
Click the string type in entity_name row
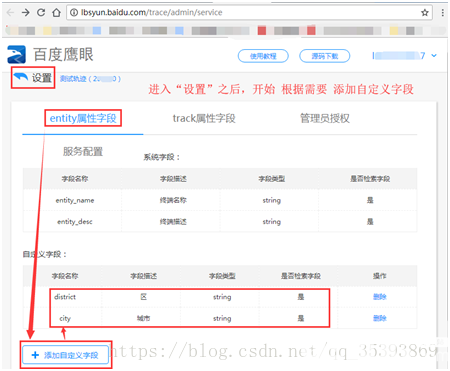coord(272,200)
